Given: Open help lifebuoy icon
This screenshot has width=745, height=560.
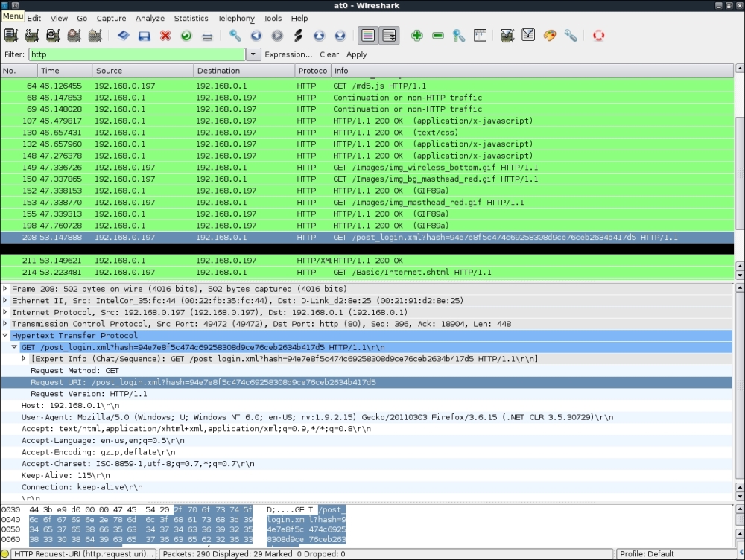Looking at the screenshot, I should coord(599,36).
